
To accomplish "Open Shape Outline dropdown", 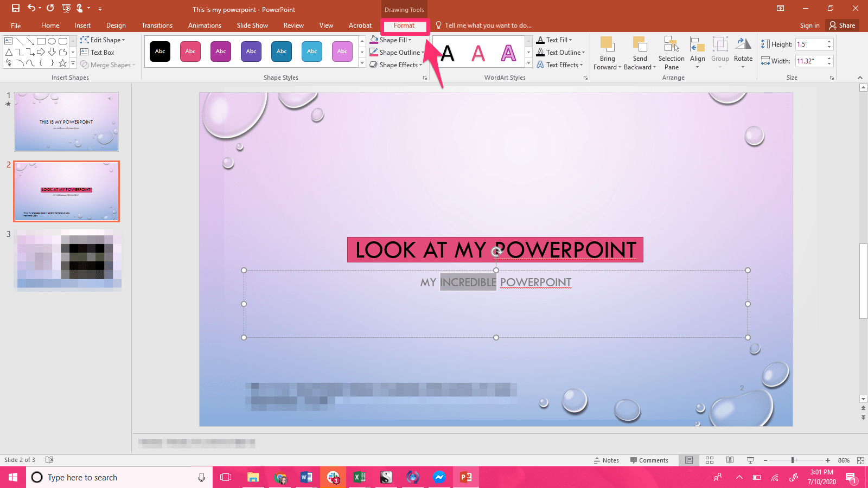I will 397,53.
